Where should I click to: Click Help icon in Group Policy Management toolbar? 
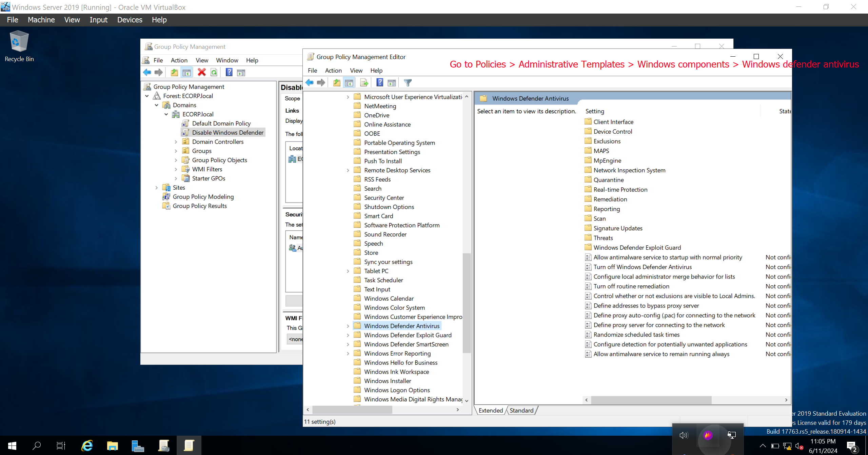point(229,72)
